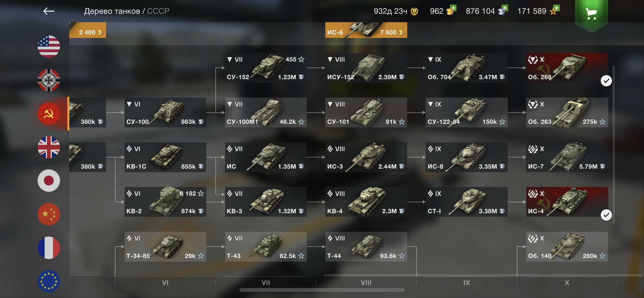Jump to tier VIII column label
Viewport: 644px width, 298px height.
pos(366,283)
